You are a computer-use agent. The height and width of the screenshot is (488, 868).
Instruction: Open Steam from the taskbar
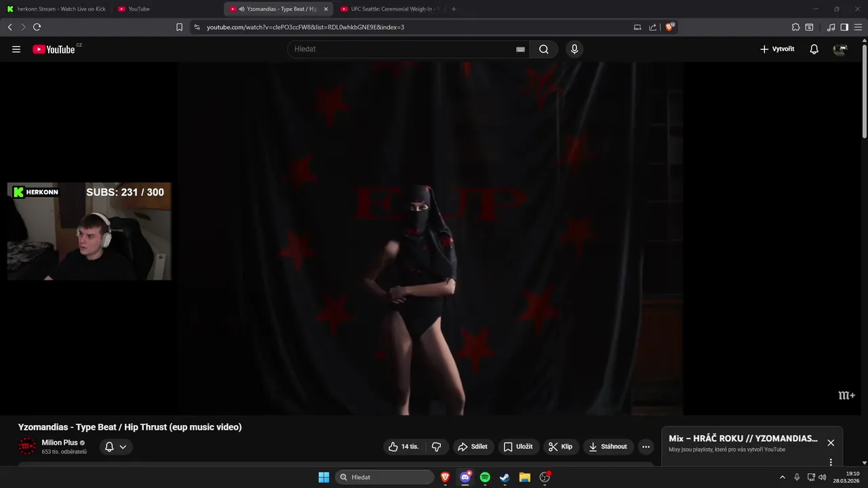tap(505, 477)
